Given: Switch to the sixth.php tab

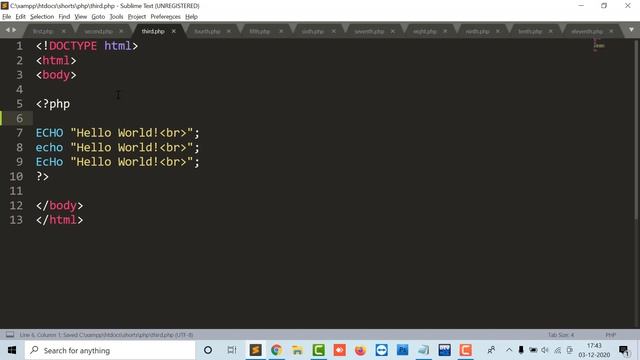Looking at the screenshot, I should click(313, 31).
